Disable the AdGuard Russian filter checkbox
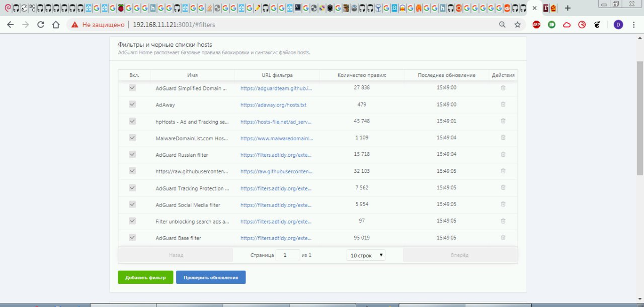Viewport: 644px width, 307px height. [x=132, y=154]
